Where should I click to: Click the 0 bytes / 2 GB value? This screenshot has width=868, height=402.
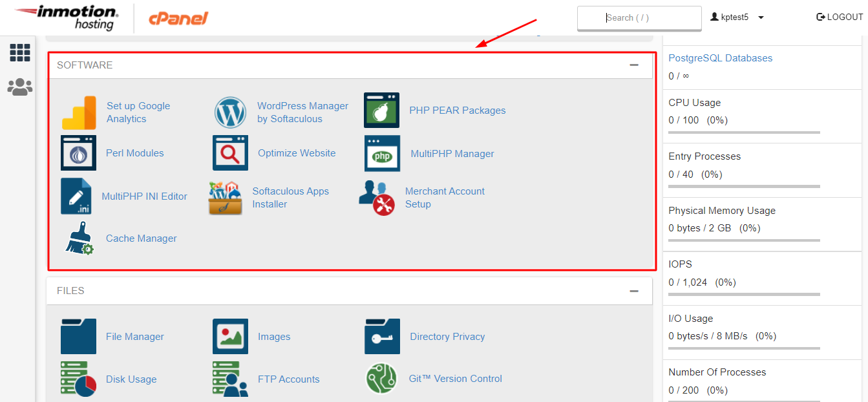pyautogui.click(x=701, y=228)
